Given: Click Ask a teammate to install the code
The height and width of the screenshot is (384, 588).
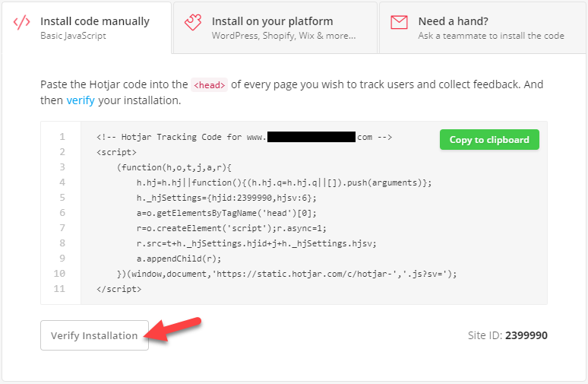Looking at the screenshot, I should 491,36.
